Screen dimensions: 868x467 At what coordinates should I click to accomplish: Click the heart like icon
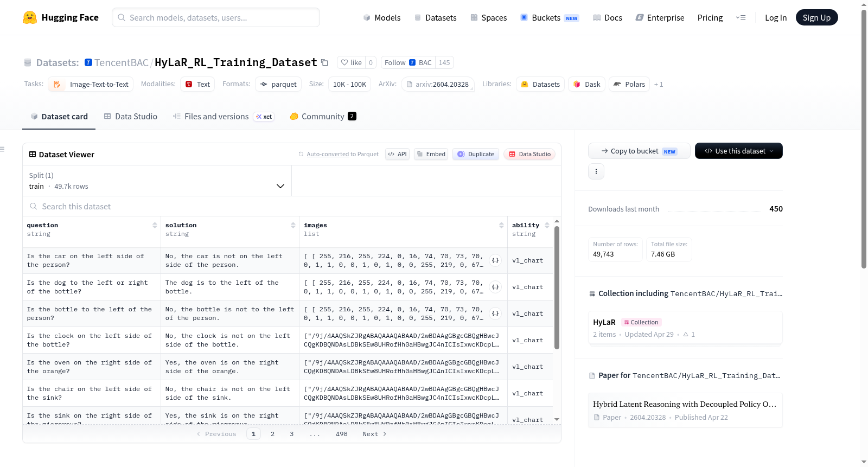(344, 62)
